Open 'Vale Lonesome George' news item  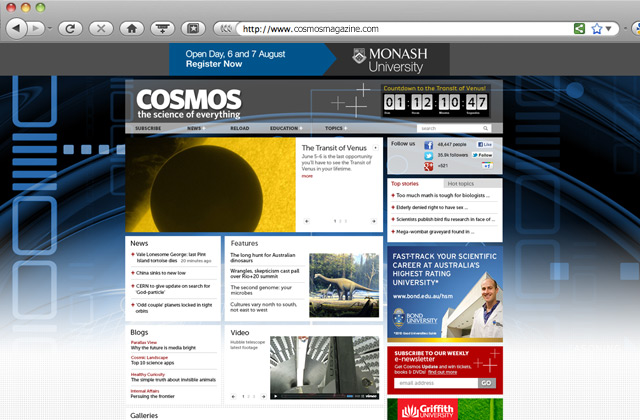(171, 257)
